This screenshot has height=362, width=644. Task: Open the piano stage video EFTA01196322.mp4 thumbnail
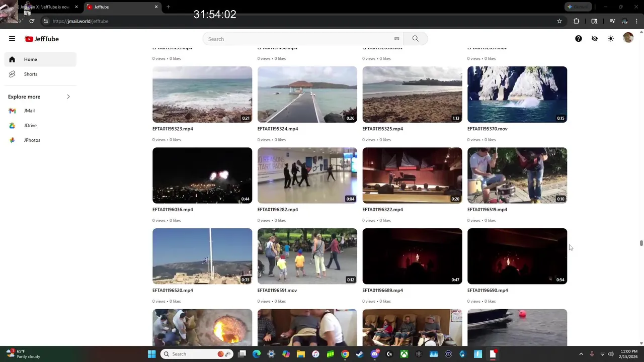pyautogui.click(x=412, y=175)
